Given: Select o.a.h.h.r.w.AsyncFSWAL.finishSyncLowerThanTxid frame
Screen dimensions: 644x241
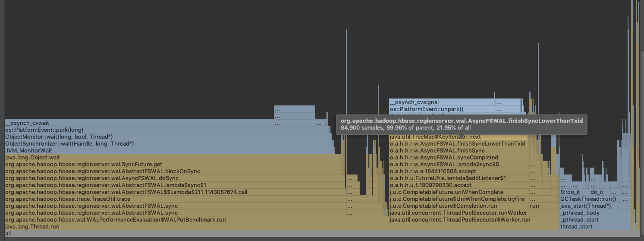Looking at the screenshot, I should [x=459, y=144].
